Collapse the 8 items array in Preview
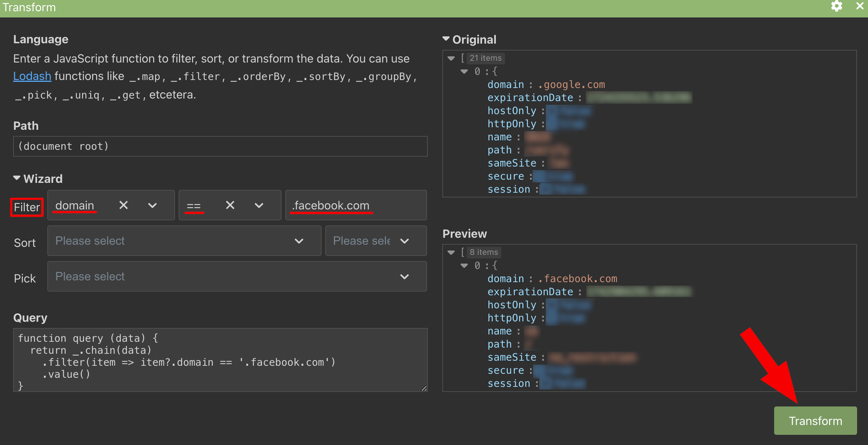This screenshot has width=868, height=445. 451,252
